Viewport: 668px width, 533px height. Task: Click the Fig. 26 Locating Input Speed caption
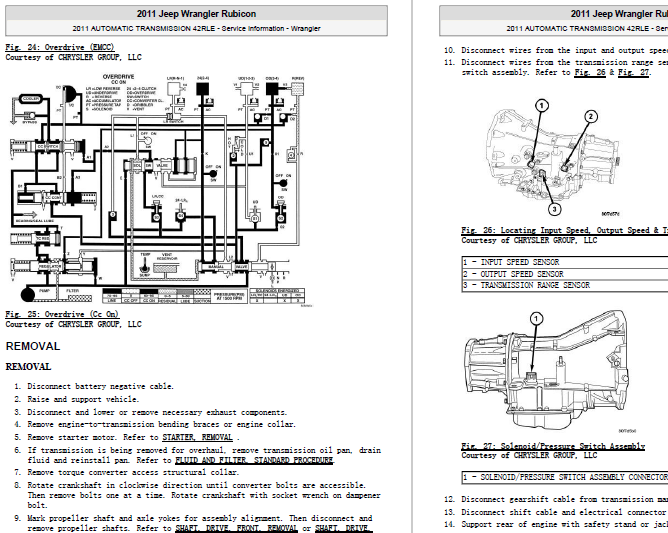pyautogui.click(x=564, y=230)
